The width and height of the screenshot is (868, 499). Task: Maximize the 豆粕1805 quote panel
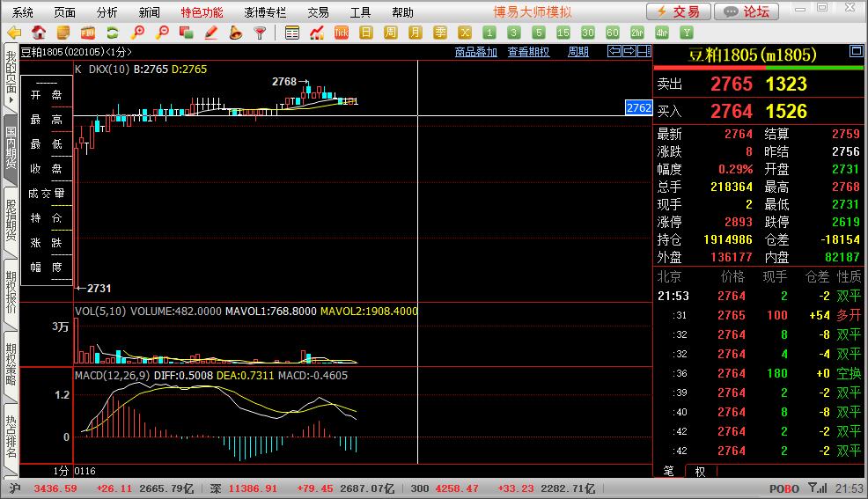[856, 52]
